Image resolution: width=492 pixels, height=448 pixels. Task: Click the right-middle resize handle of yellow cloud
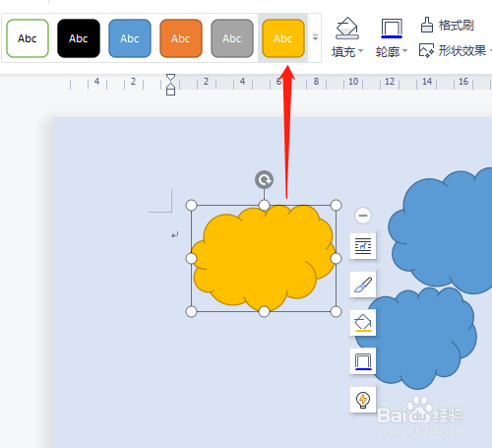[336, 258]
